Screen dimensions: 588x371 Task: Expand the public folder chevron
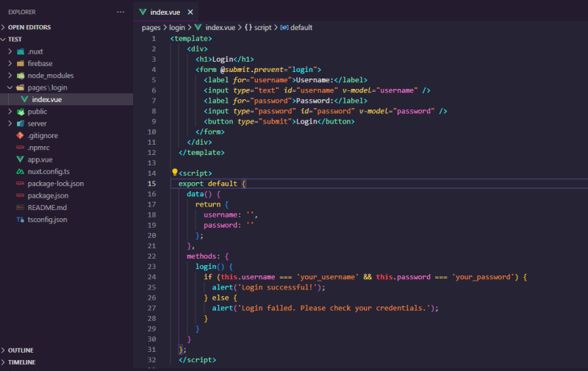click(x=10, y=112)
